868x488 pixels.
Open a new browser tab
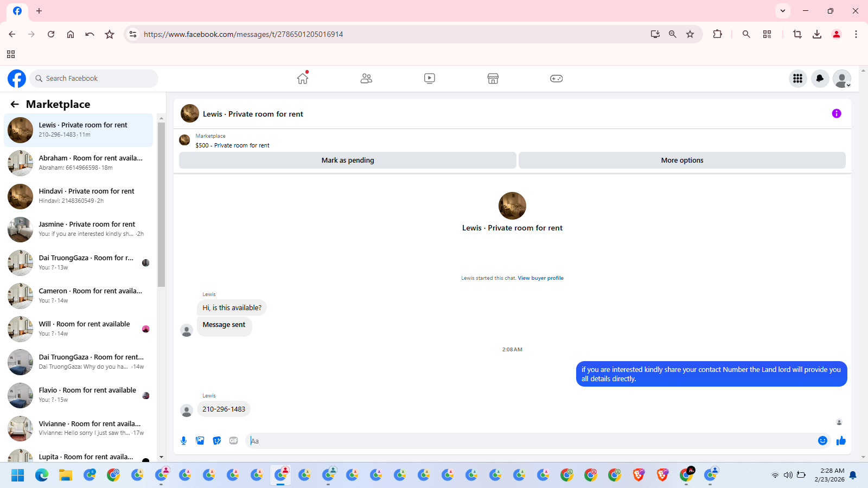click(39, 11)
